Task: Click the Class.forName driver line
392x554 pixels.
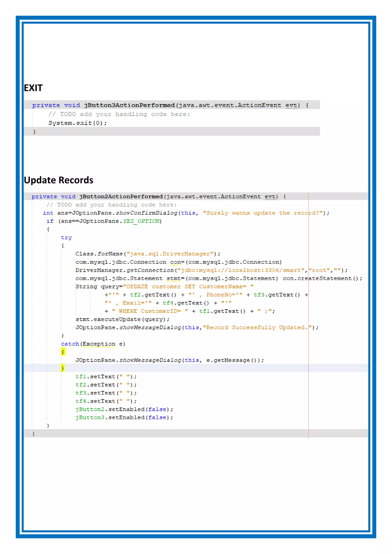Action: point(148,254)
